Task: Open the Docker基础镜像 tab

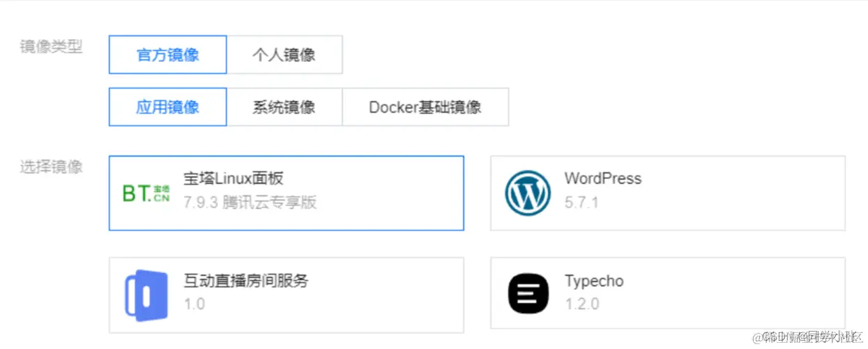Action: tap(425, 107)
